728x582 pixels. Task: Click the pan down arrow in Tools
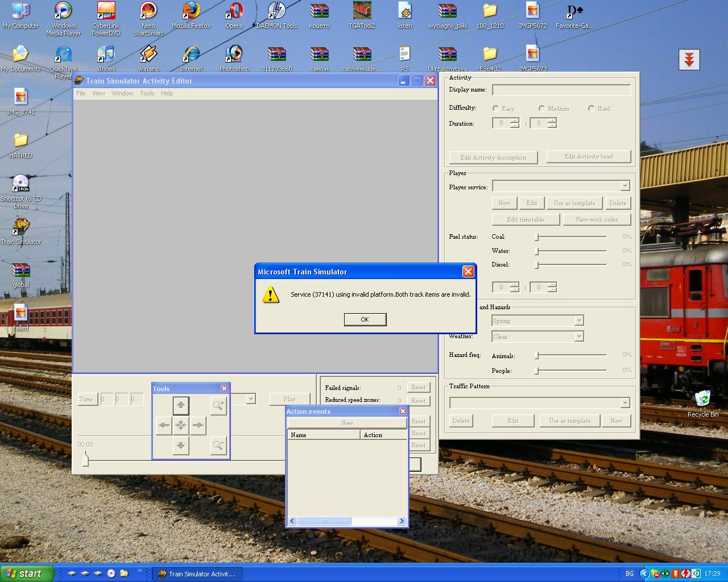[x=181, y=445]
